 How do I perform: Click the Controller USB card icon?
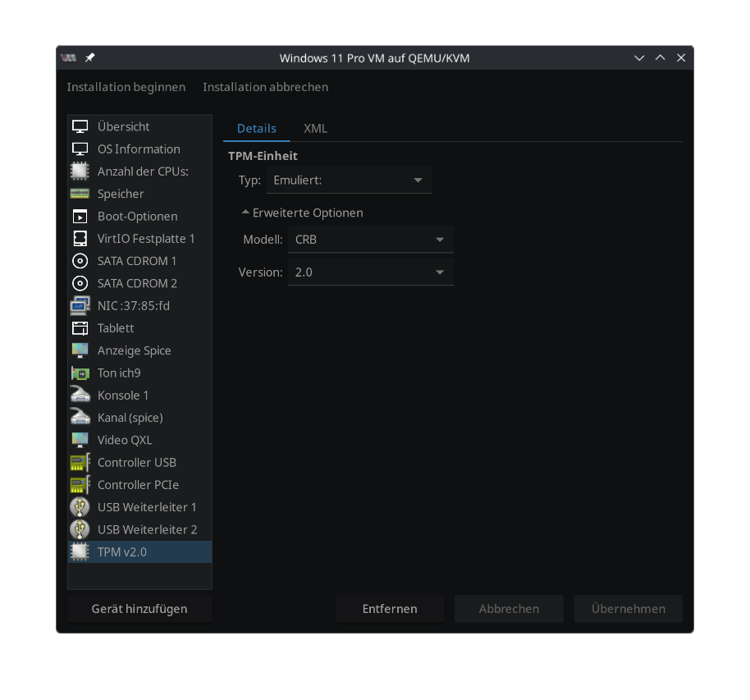point(80,463)
